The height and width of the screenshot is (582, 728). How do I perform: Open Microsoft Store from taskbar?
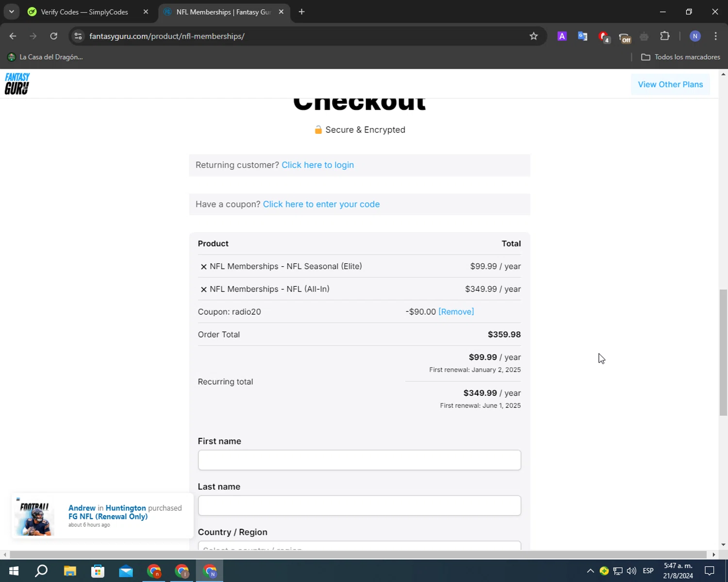(x=98, y=571)
